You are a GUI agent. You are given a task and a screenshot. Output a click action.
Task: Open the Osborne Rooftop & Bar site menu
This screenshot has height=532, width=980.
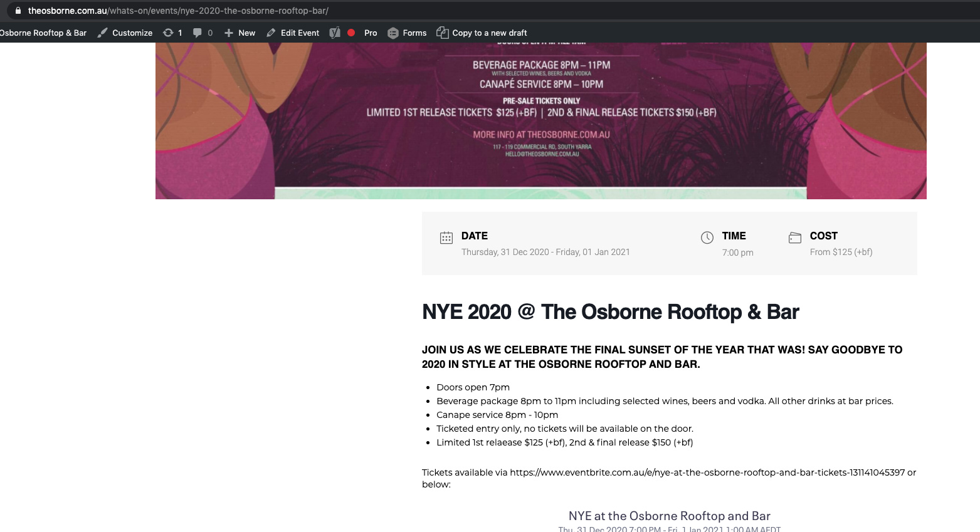click(x=43, y=33)
